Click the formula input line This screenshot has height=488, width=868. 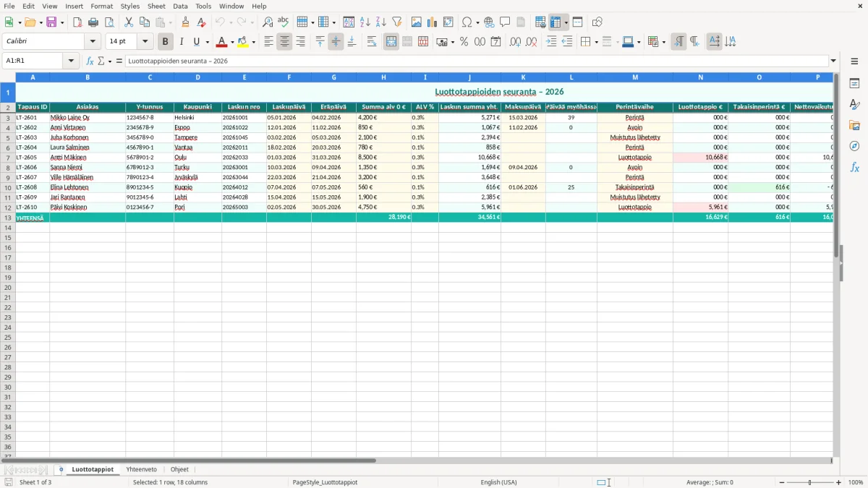[477, 61]
